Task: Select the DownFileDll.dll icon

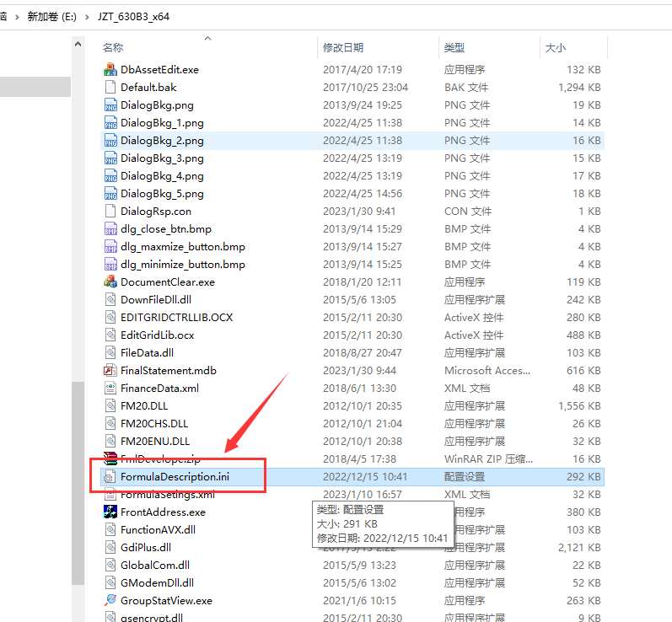Action: coord(110,300)
